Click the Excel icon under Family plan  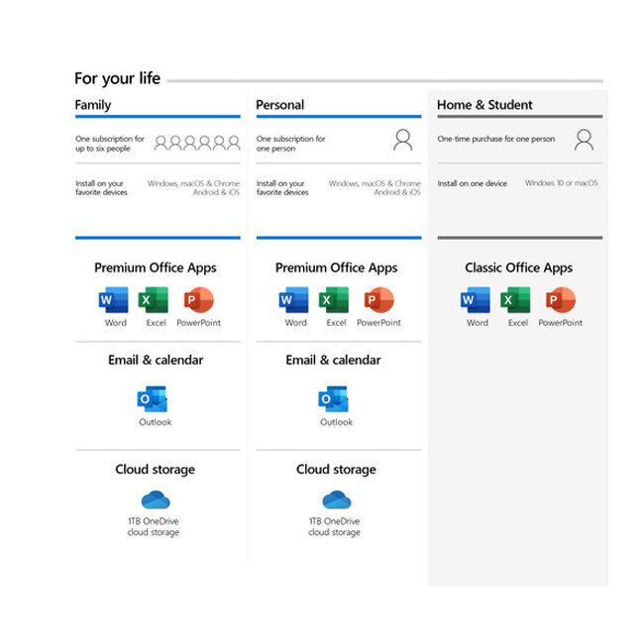point(154,300)
